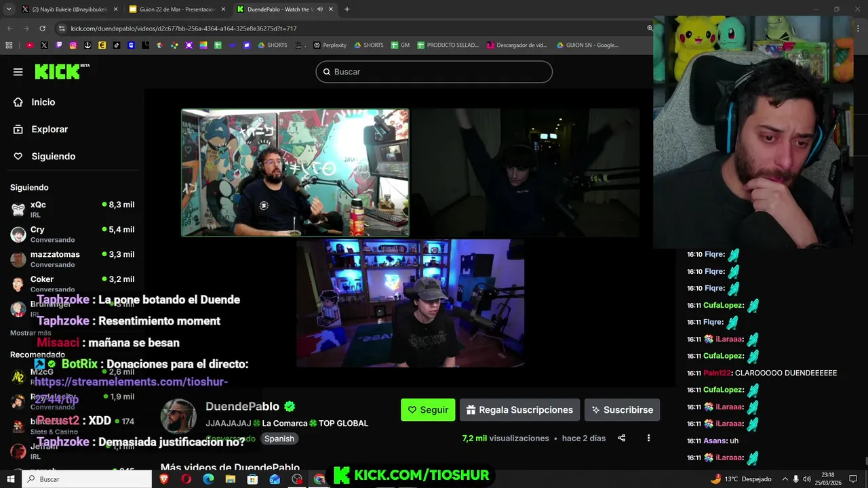Open Coker channel in sidebar
868x488 pixels.
[72, 283]
